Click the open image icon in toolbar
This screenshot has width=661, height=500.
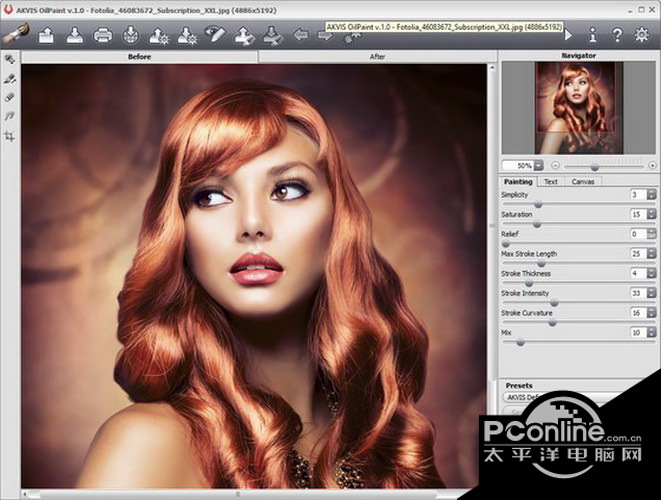(x=46, y=36)
